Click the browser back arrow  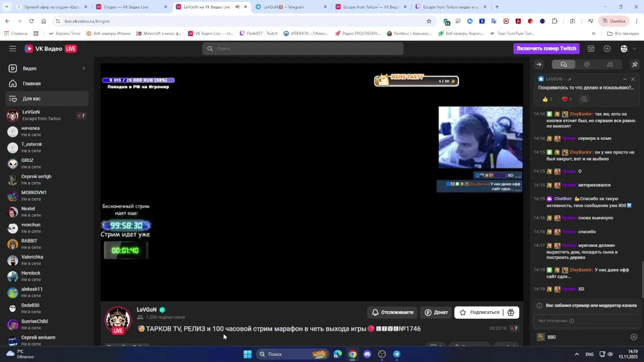[x=7, y=21]
